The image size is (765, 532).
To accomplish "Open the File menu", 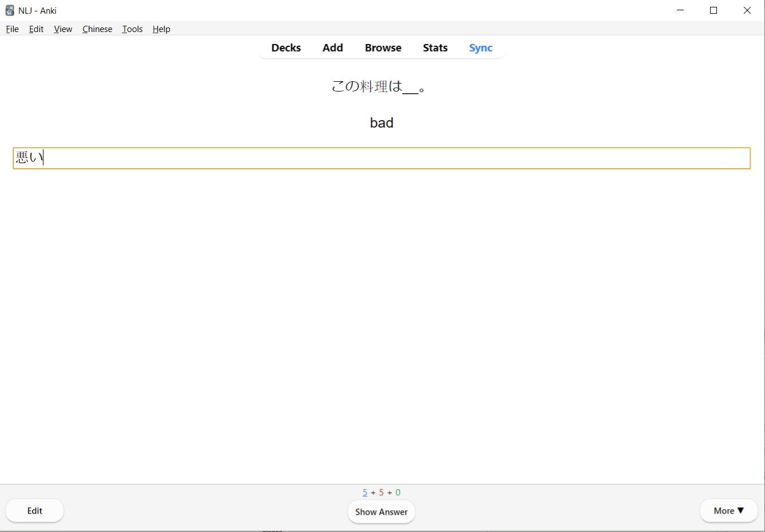I will coord(12,29).
